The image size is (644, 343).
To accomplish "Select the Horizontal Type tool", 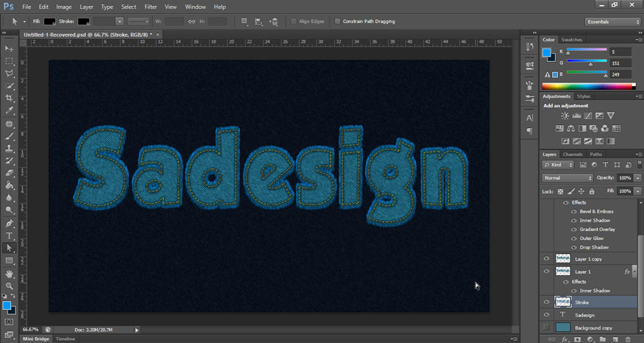I will [x=9, y=236].
